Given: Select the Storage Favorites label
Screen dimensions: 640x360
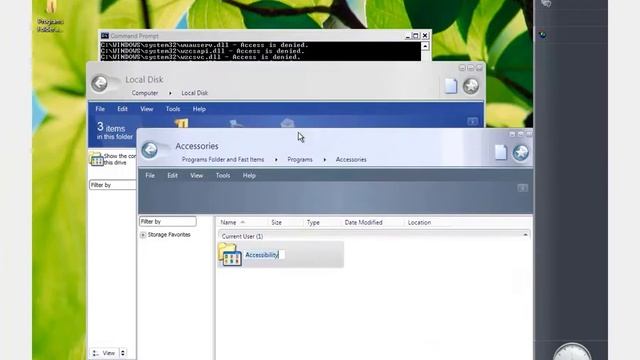Looking at the screenshot, I should (x=169, y=235).
